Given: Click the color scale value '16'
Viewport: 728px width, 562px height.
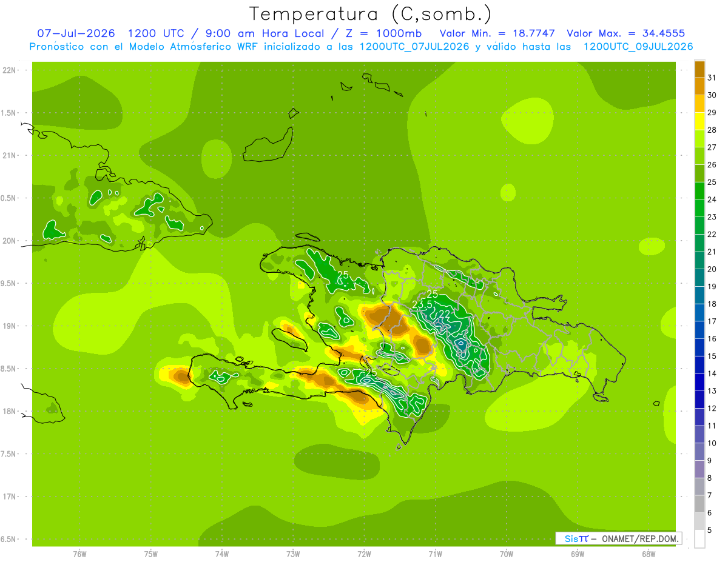Looking at the screenshot, I should (712, 339).
